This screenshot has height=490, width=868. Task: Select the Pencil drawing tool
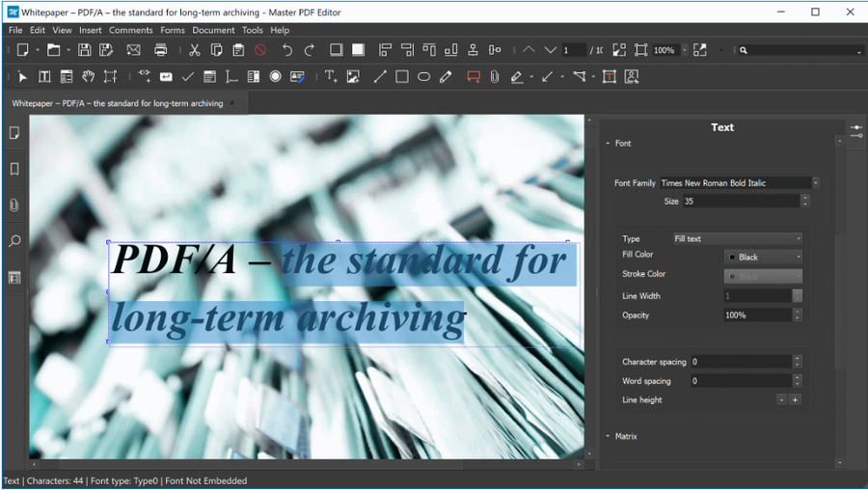pyautogui.click(x=446, y=77)
